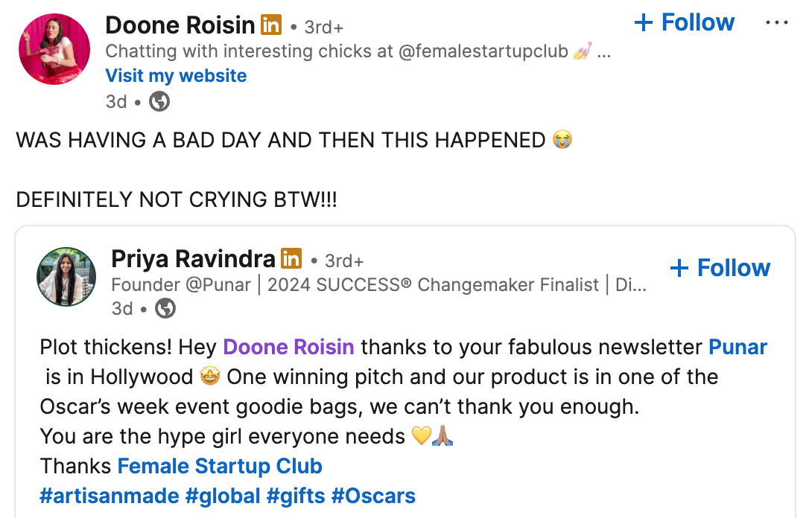Click the purple Doone Roisin mention

tap(288, 347)
